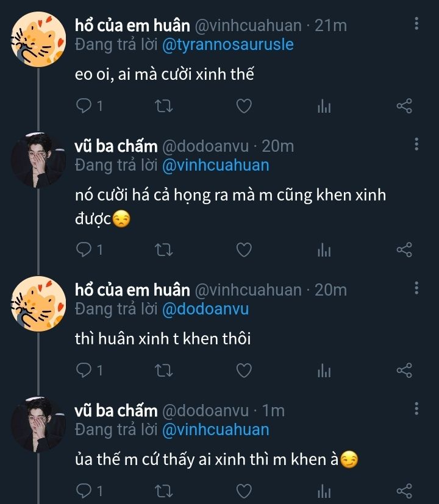Like the "eo oi, ai mà cười xinh thế" tweet
Viewport: 439px width, 504px height.
[x=244, y=107]
